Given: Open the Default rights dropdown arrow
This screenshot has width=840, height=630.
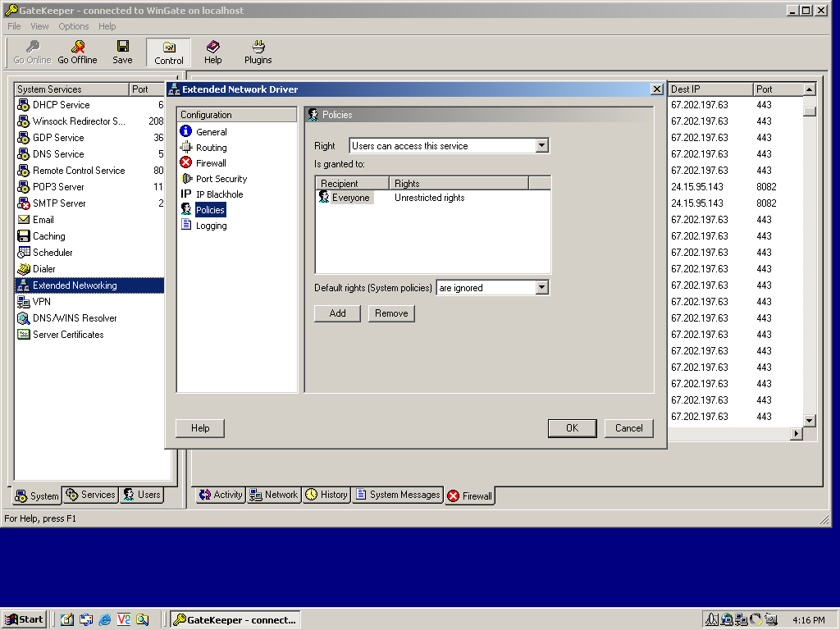Looking at the screenshot, I should coord(541,288).
